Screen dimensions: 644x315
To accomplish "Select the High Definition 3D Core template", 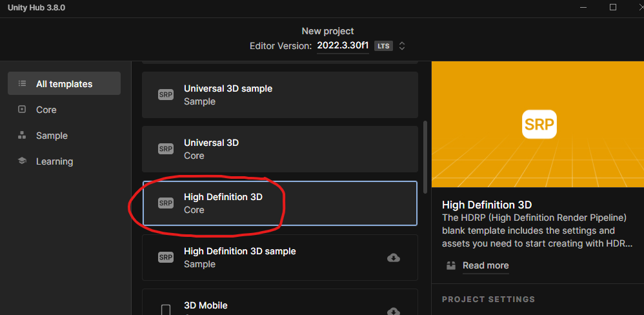I will (279, 203).
